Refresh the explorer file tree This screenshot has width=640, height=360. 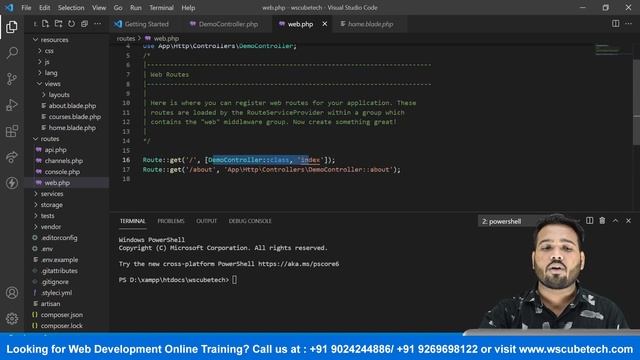pos(71,24)
